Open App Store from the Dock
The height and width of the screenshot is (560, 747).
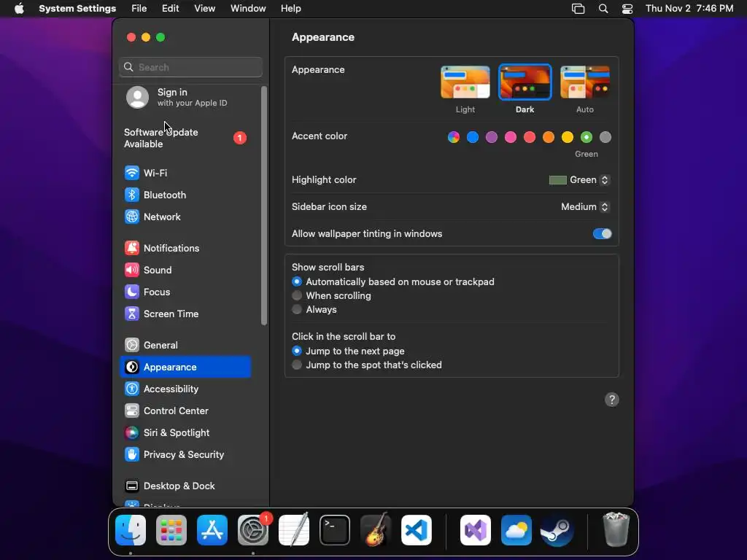[x=212, y=530]
